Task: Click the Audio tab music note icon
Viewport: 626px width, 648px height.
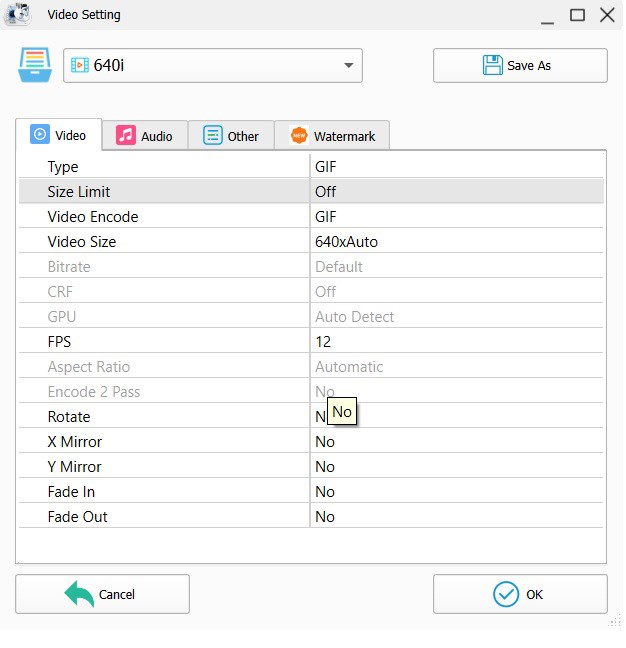Action: (x=126, y=136)
